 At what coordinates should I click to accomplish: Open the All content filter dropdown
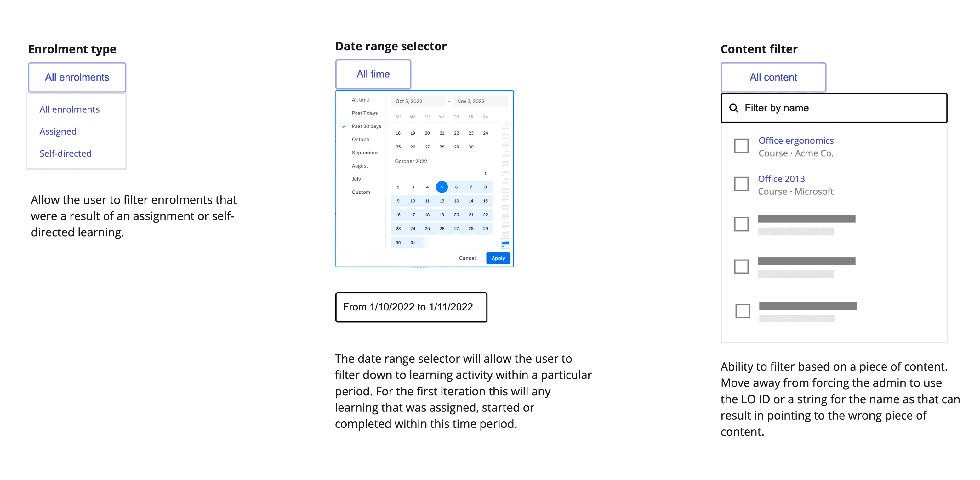pos(773,77)
